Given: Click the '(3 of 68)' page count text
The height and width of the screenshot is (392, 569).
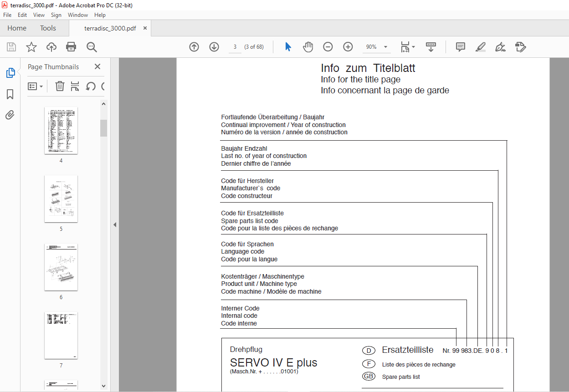Looking at the screenshot, I should pos(254,47).
